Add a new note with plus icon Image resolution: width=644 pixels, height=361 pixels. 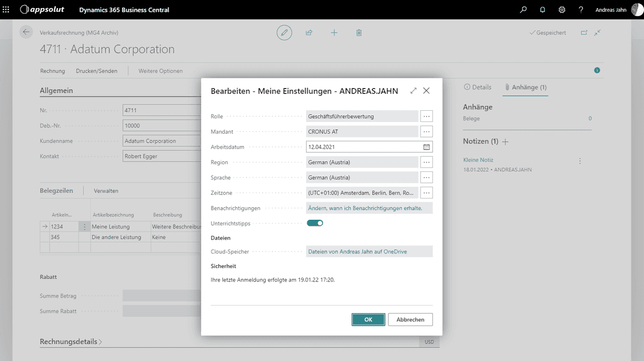point(505,142)
